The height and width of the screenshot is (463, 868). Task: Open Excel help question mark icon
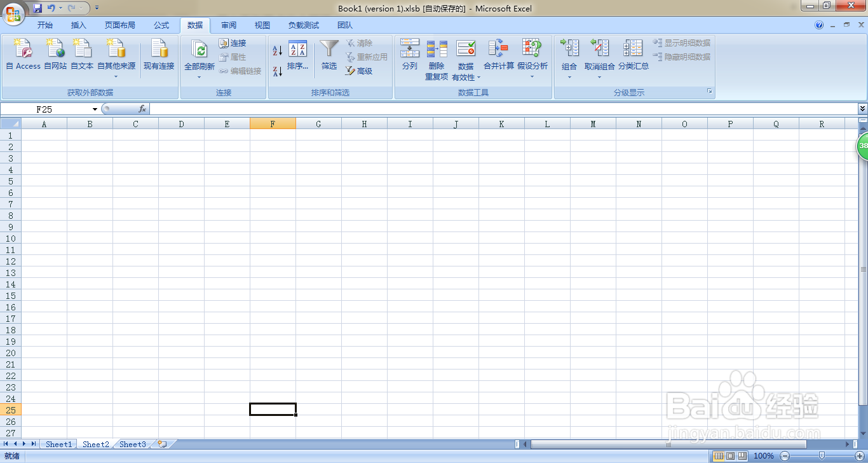click(820, 25)
